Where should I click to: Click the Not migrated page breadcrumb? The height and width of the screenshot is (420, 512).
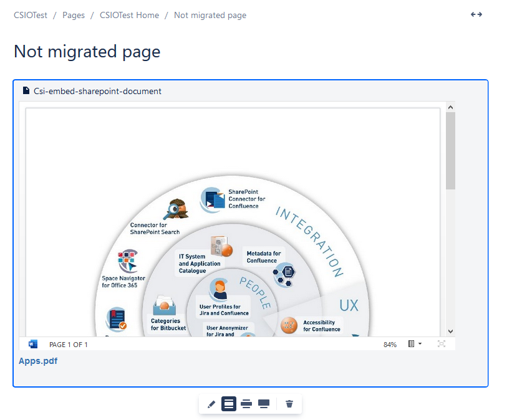(x=210, y=15)
